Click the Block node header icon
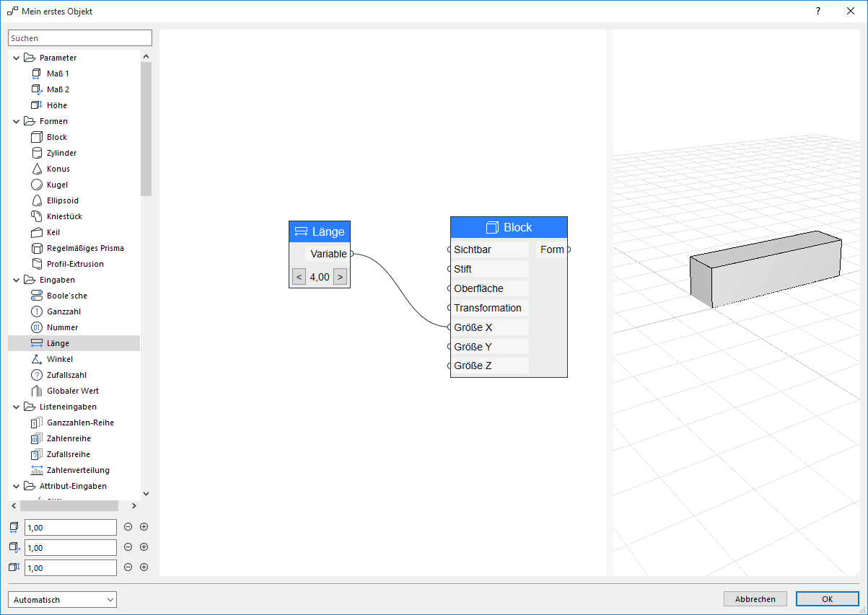The width and height of the screenshot is (868, 615). coord(493,228)
